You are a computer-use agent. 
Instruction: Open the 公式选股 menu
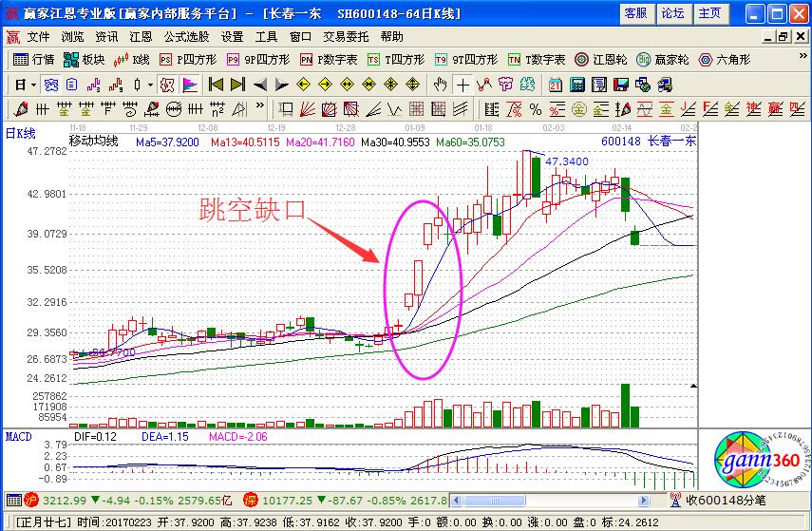[186, 36]
